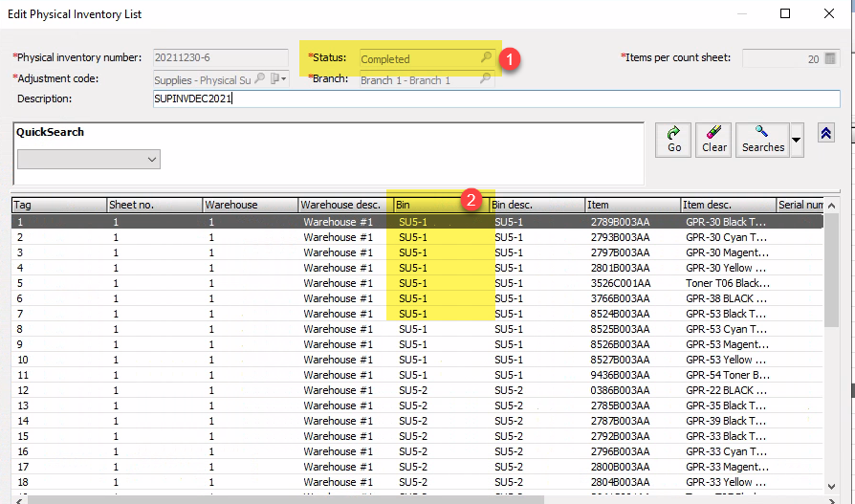
Task: Click the vertical scrollbar thumb
Action: tap(831, 270)
